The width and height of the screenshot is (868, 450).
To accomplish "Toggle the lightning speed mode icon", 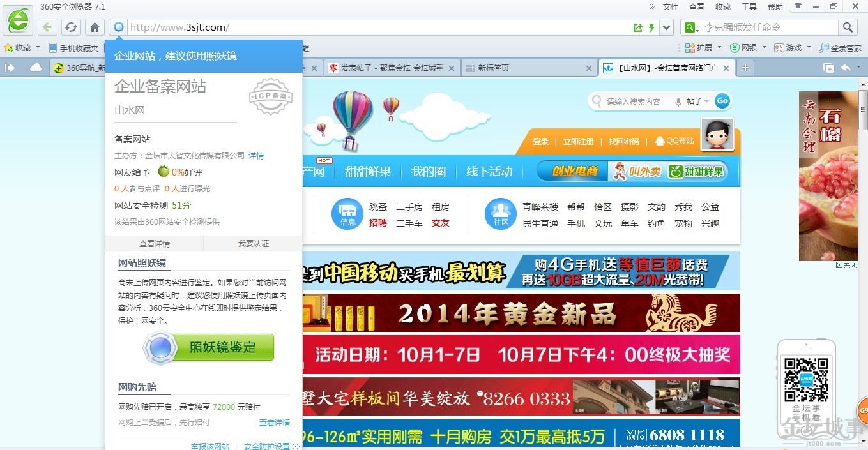I will pyautogui.click(x=651, y=27).
